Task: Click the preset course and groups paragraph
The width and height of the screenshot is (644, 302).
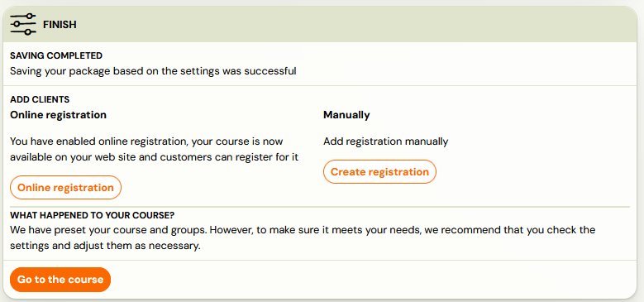Action: click(303, 238)
